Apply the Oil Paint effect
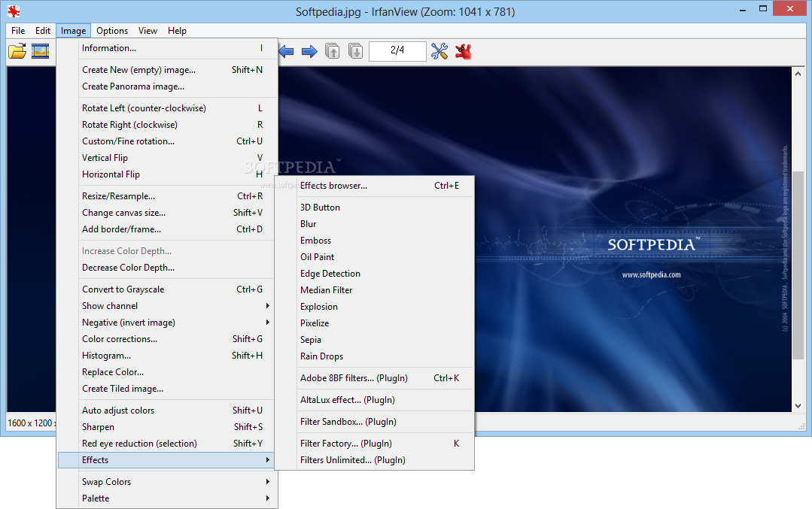Viewport: 812px width, 509px height. 374,257
